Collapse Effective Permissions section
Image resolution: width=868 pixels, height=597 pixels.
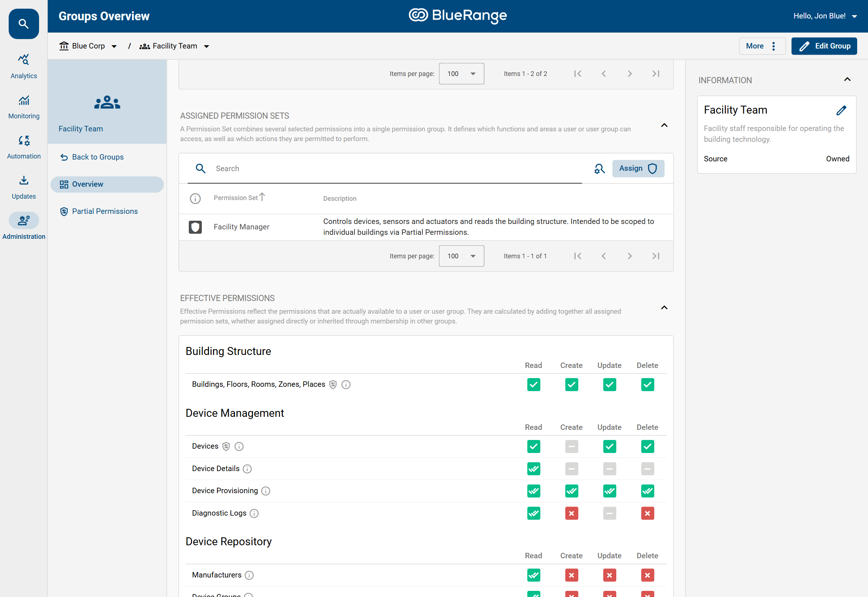664,308
